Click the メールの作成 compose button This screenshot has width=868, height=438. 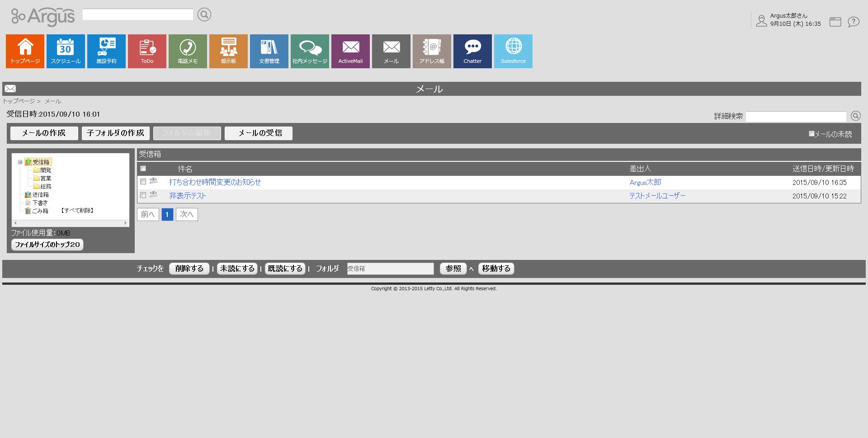coord(44,133)
